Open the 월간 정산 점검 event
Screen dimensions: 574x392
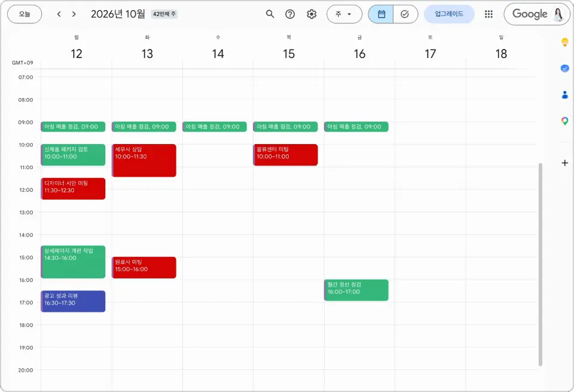pos(356,290)
